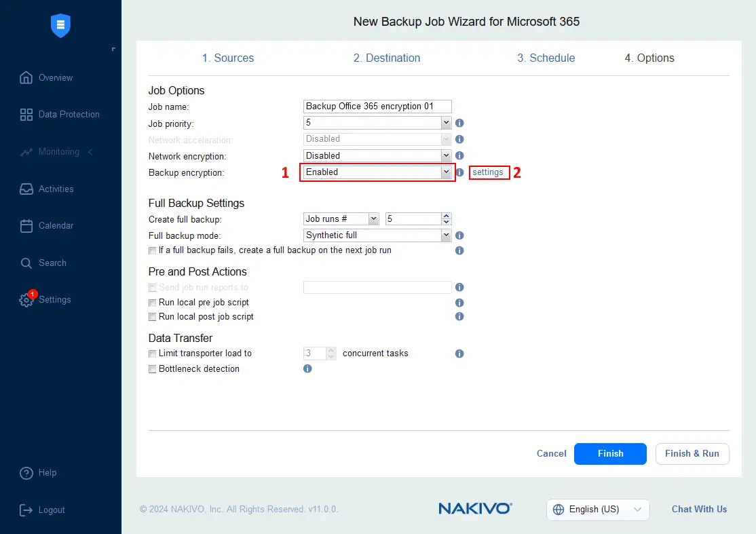Open the Activities page

[47, 189]
